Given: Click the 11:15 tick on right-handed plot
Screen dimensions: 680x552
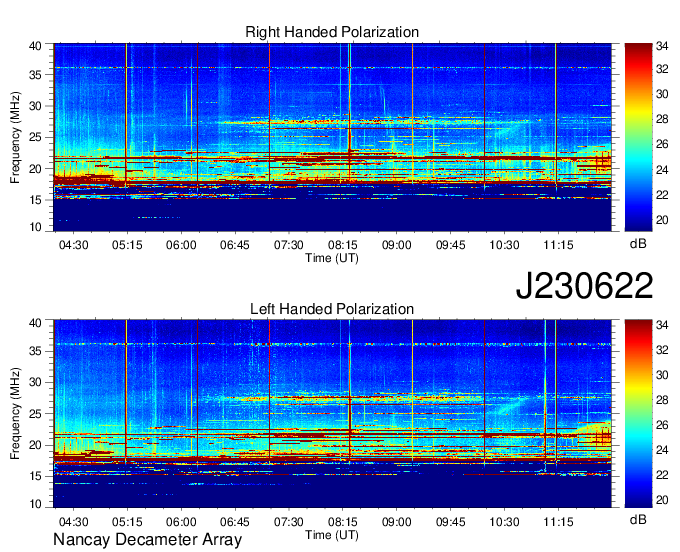Looking at the screenshot, I should click(558, 245).
